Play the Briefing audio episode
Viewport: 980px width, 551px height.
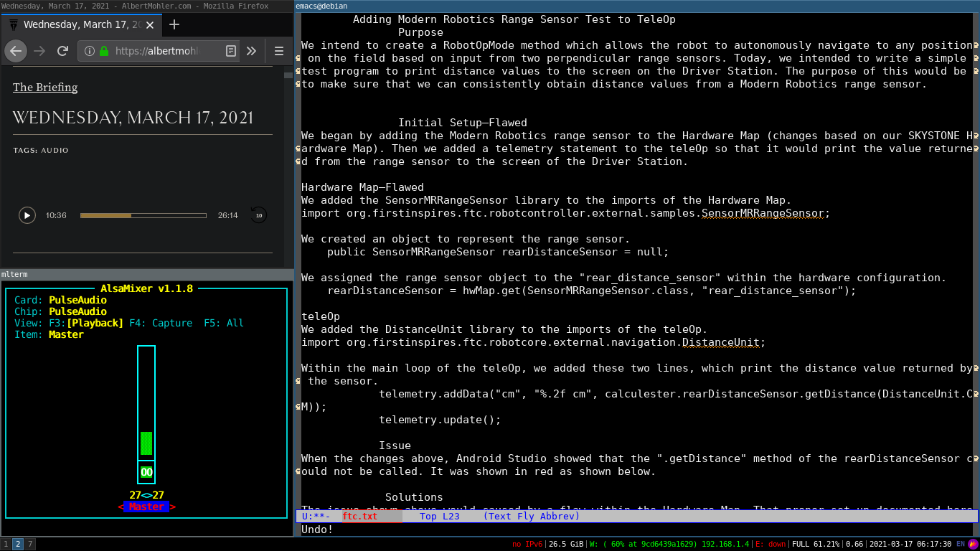(27, 215)
